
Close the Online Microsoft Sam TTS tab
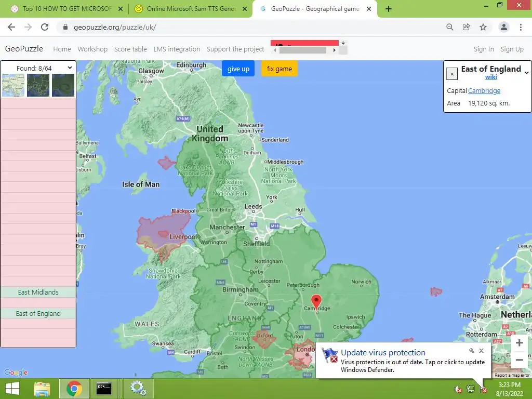coord(245,9)
